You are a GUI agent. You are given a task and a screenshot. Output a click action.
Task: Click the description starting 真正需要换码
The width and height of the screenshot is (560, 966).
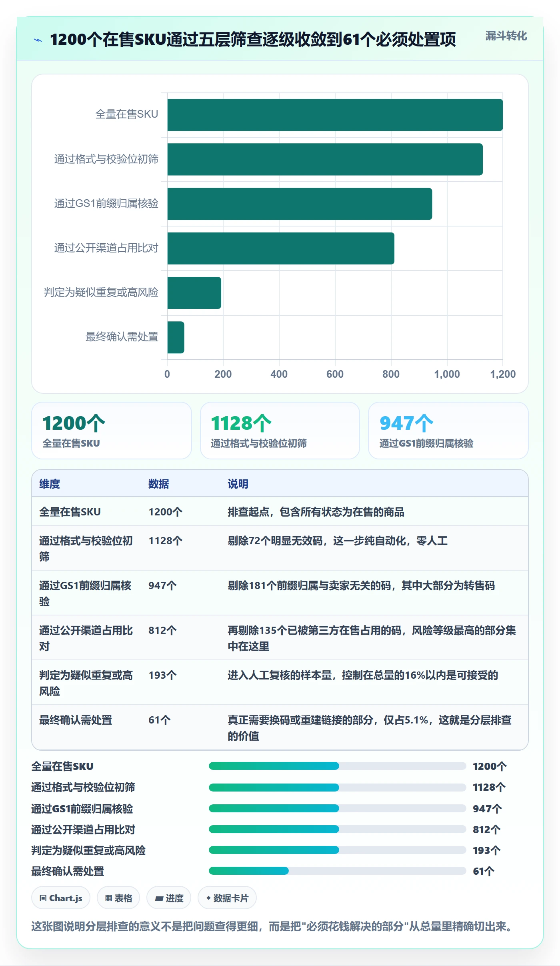(370, 728)
